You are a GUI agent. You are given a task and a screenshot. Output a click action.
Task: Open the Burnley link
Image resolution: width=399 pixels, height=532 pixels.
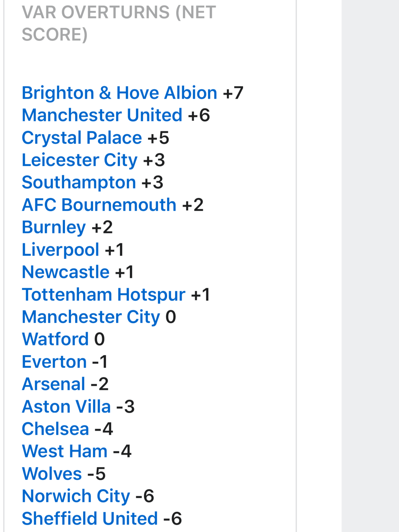(x=54, y=227)
